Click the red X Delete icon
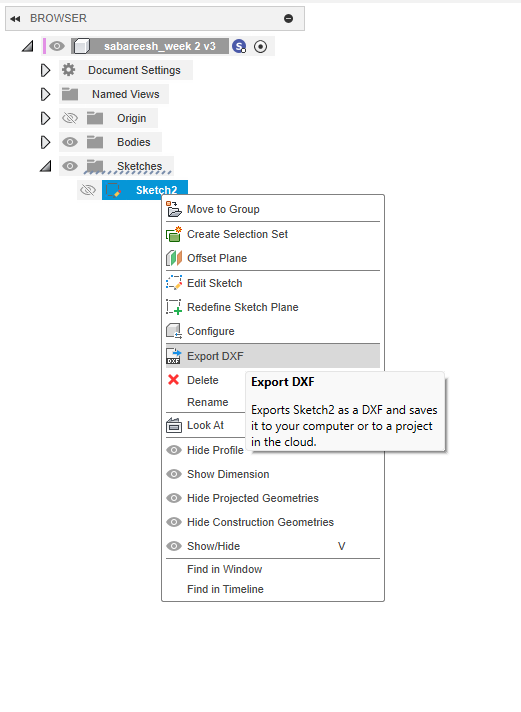This screenshot has width=521, height=712. point(174,380)
